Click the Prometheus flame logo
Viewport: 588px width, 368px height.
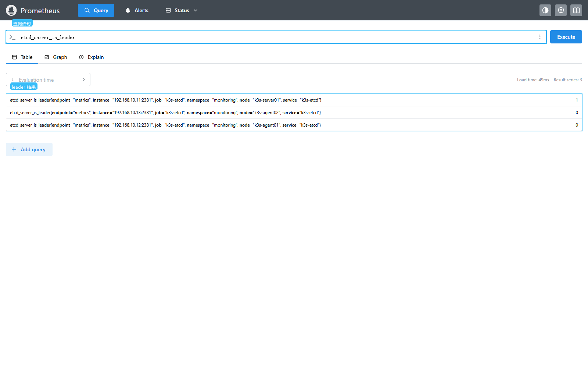pos(11,10)
